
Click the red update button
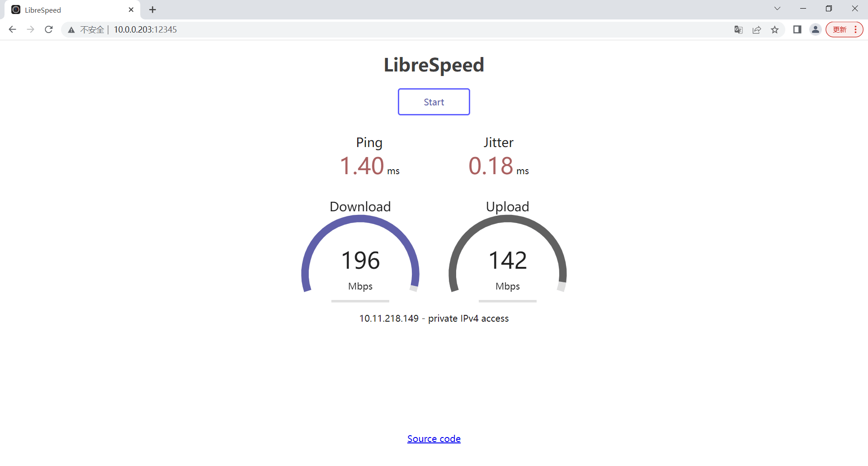click(840, 29)
